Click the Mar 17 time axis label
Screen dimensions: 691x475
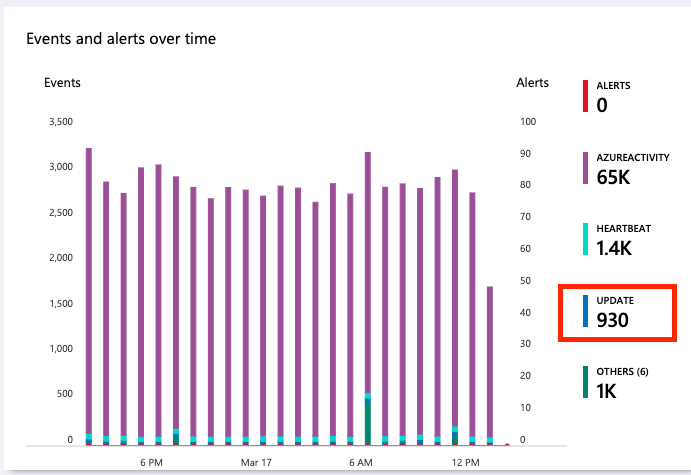pyautogui.click(x=256, y=463)
